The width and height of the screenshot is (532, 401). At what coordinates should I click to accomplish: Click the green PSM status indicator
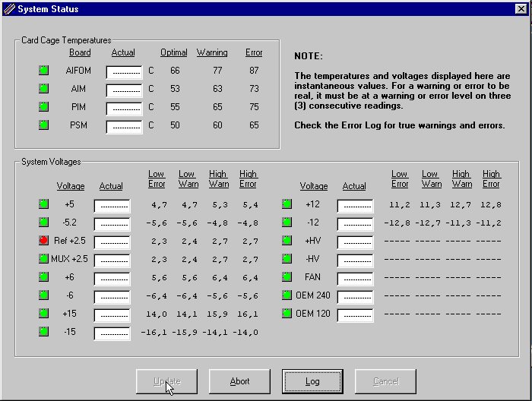44,125
